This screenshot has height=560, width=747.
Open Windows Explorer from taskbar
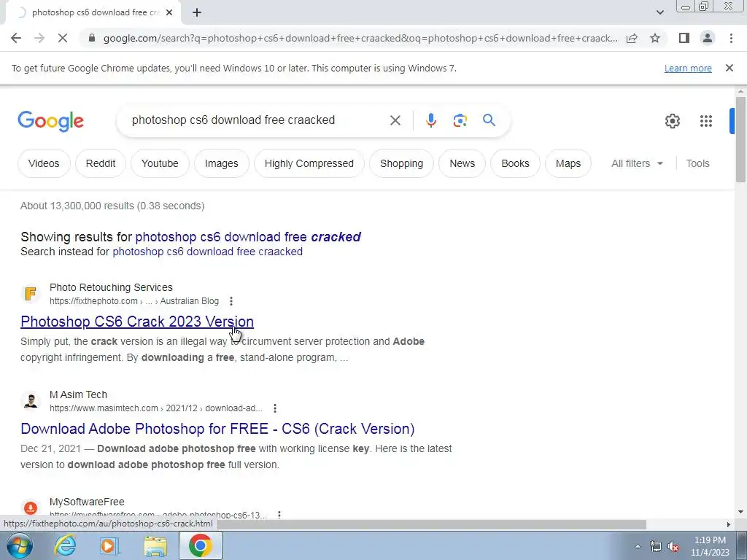pyautogui.click(x=155, y=545)
